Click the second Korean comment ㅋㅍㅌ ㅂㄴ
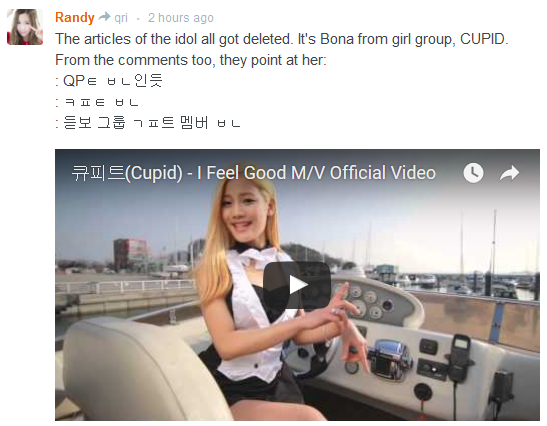Image resolution: width=547 pixels, height=426 pixels. (x=97, y=102)
